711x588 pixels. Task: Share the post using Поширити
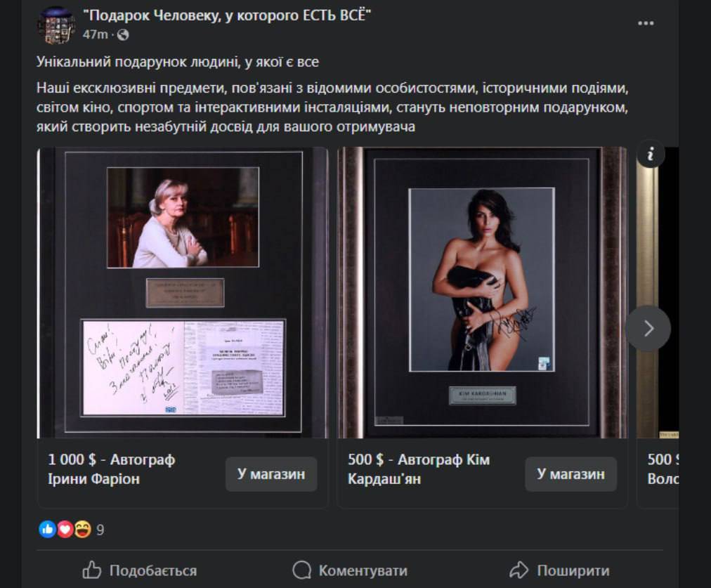(559, 570)
